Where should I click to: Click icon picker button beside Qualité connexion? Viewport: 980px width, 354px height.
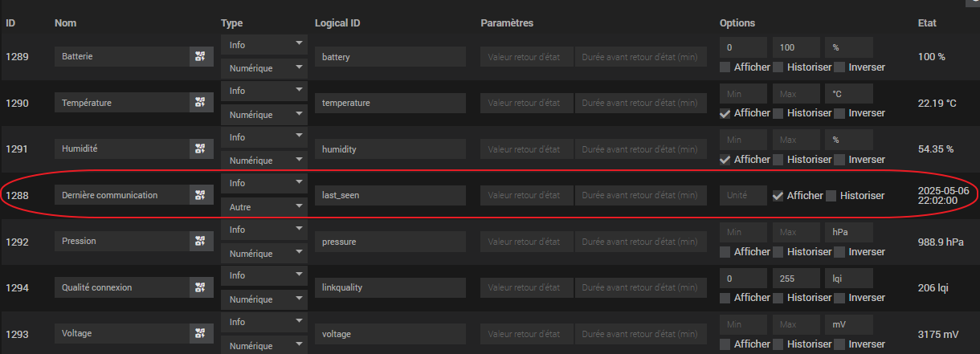click(x=201, y=287)
